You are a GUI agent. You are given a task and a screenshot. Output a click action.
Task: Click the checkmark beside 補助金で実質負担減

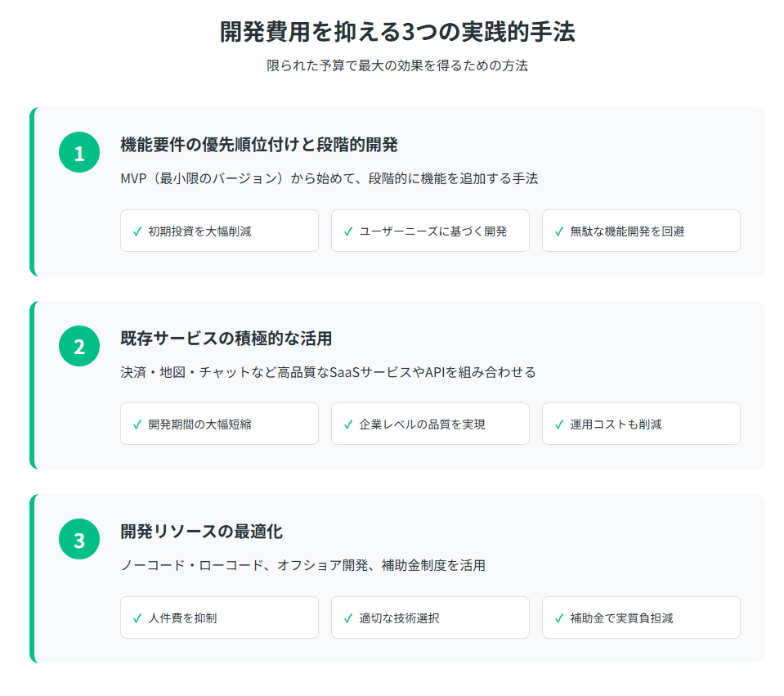[559, 618]
